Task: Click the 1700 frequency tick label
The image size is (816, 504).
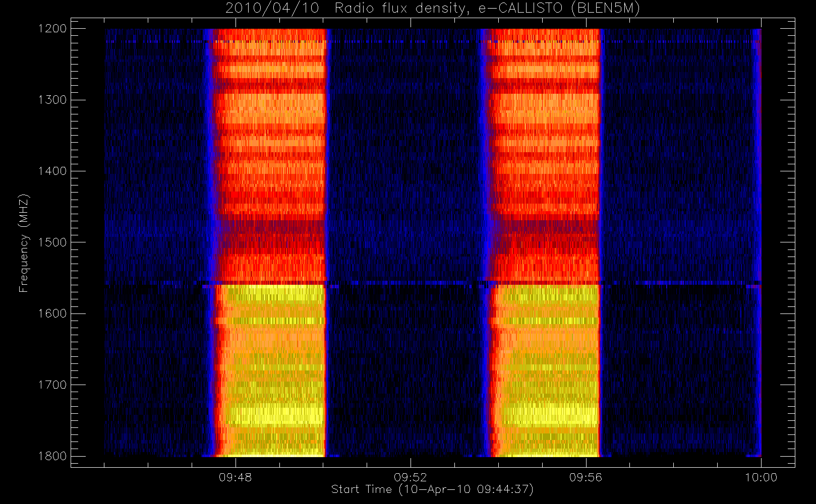Action: click(52, 385)
